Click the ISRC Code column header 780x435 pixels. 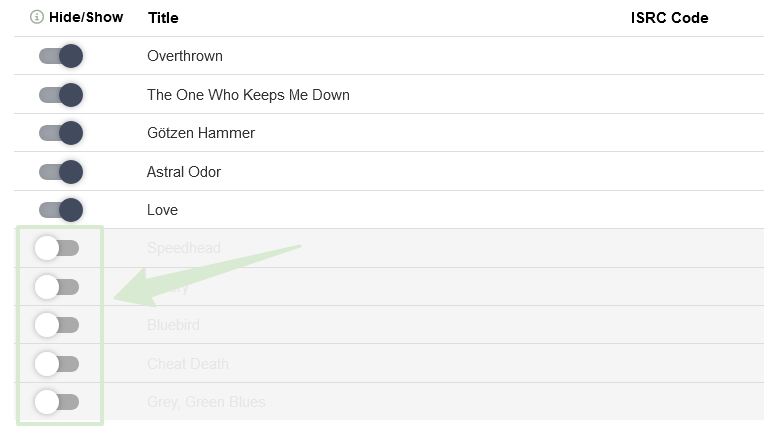pos(669,18)
